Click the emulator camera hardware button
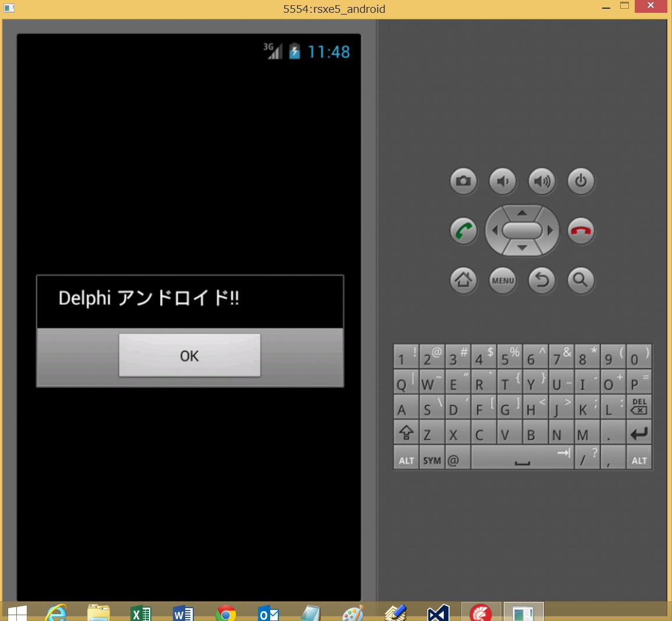Screen dimensions: 672x621 (x=464, y=181)
